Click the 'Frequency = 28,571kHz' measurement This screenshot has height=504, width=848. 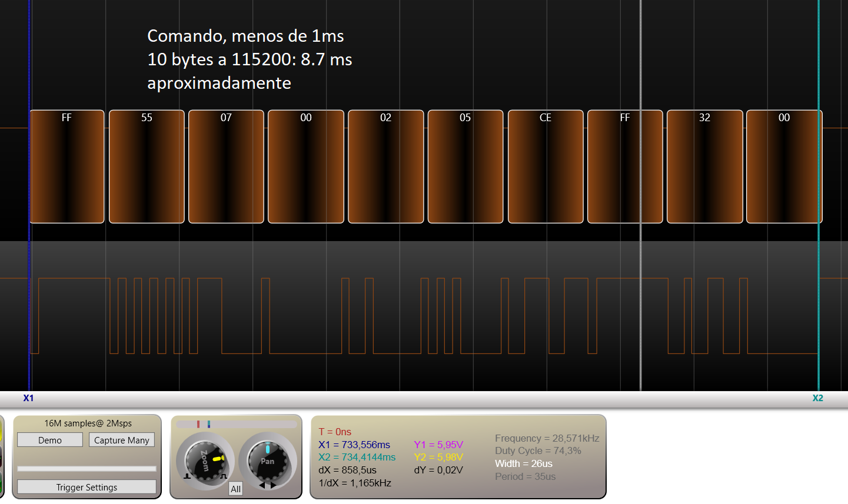coord(547,438)
